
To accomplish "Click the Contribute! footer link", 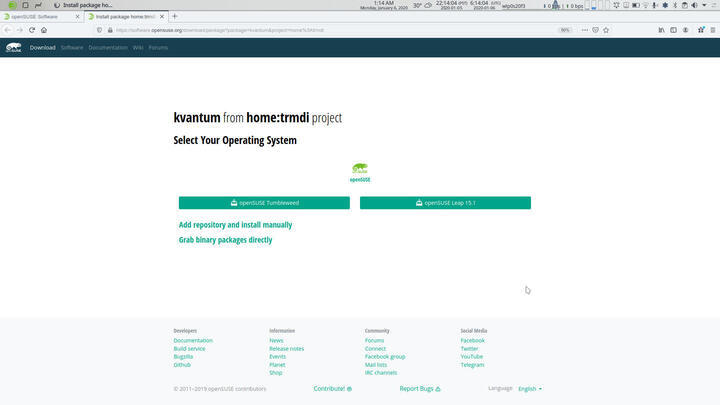I will (332, 388).
